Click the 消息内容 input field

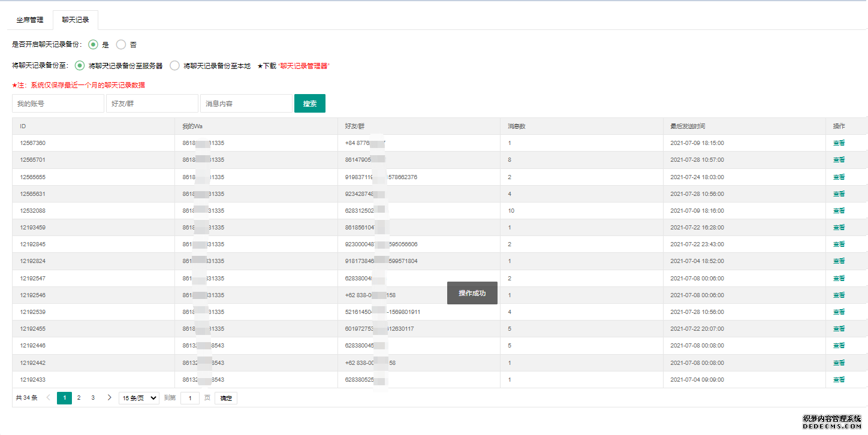246,104
